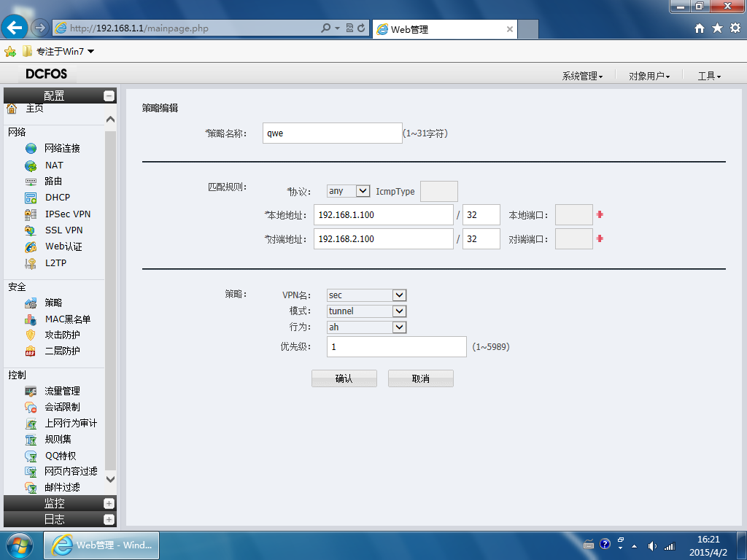
Task: Click the Web认证 icon
Action: 31,247
